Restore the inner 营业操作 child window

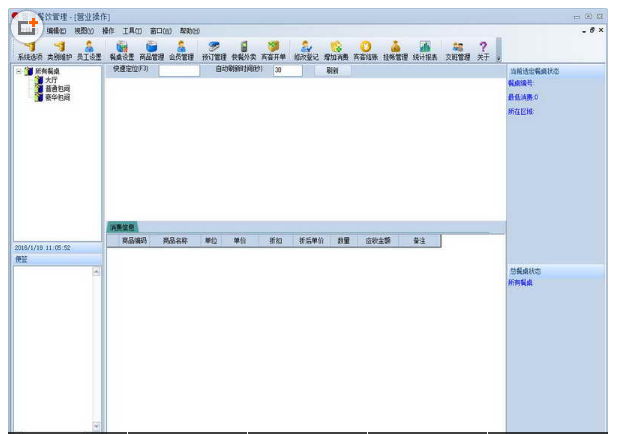592,30
